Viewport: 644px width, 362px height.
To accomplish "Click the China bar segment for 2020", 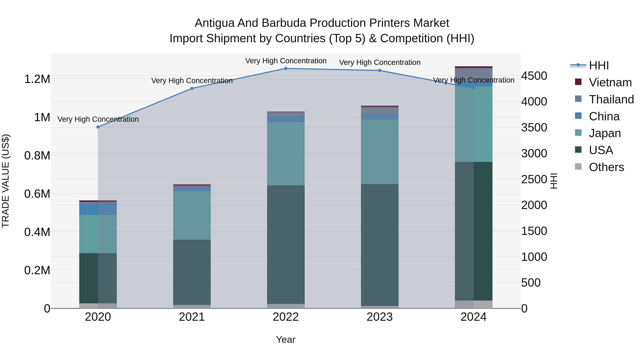I will [x=98, y=209].
